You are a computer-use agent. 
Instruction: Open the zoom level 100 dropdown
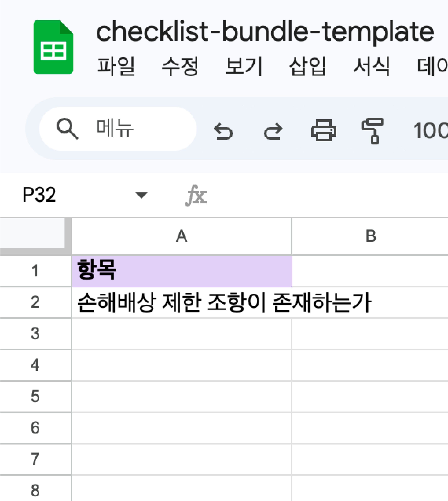(x=431, y=131)
